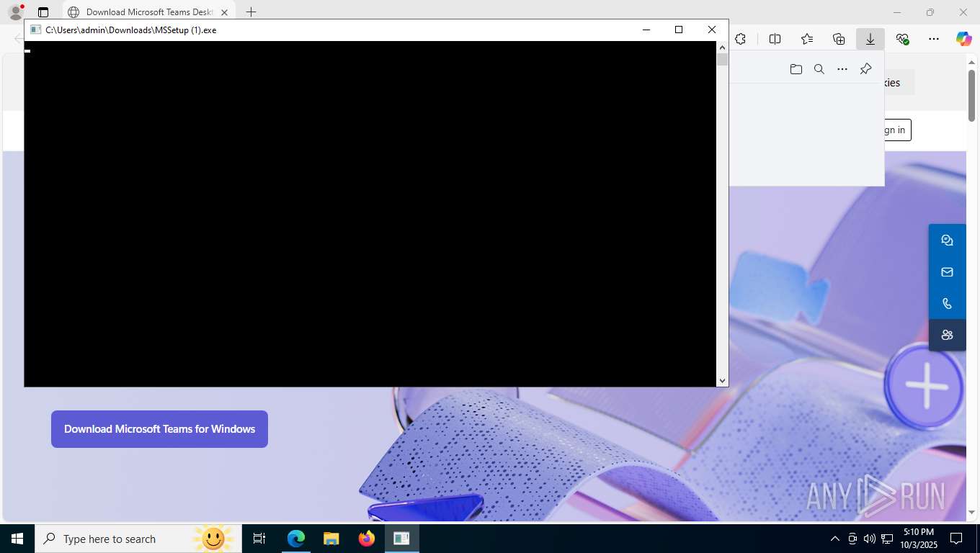Click the round plus button graphic

click(x=926, y=386)
